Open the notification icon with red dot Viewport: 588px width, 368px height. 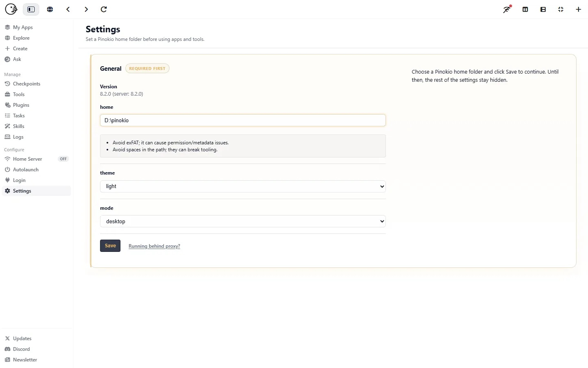pyautogui.click(x=507, y=9)
